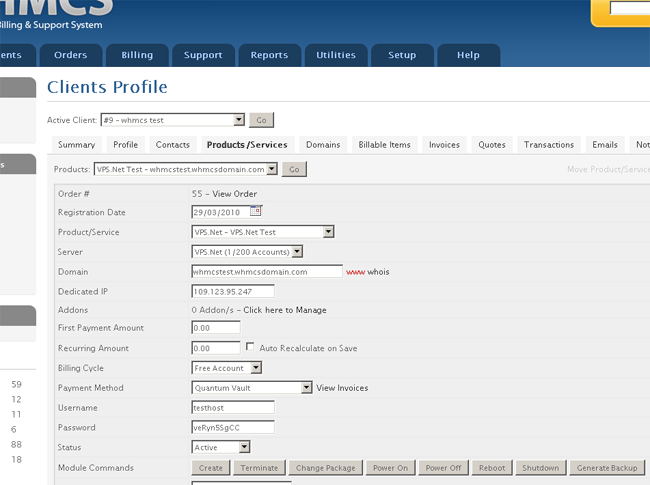Click into the Domain text field

[x=267, y=272]
